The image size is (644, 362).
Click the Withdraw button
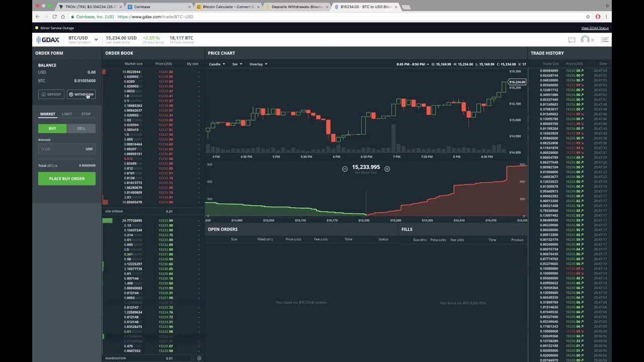coord(81,95)
